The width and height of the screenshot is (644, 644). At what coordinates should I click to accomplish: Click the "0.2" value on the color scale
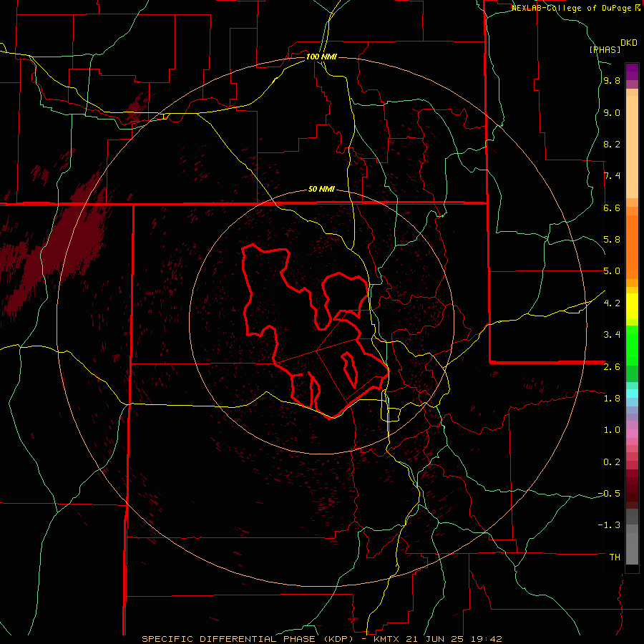612,462
